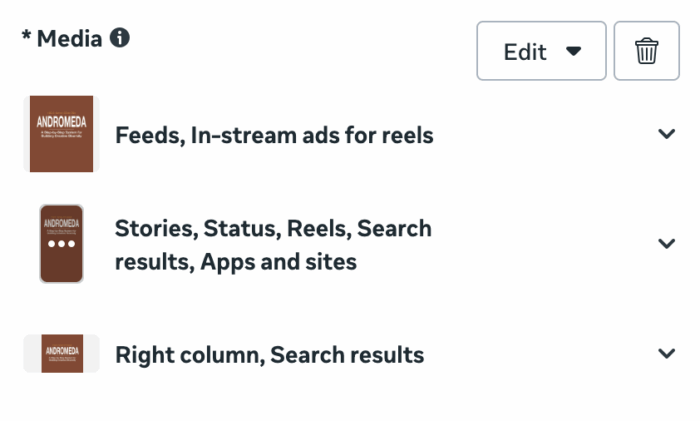Click the "results, Apps and sites" text line
The height and width of the screenshot is (421, 700).
tap(236, 263)
